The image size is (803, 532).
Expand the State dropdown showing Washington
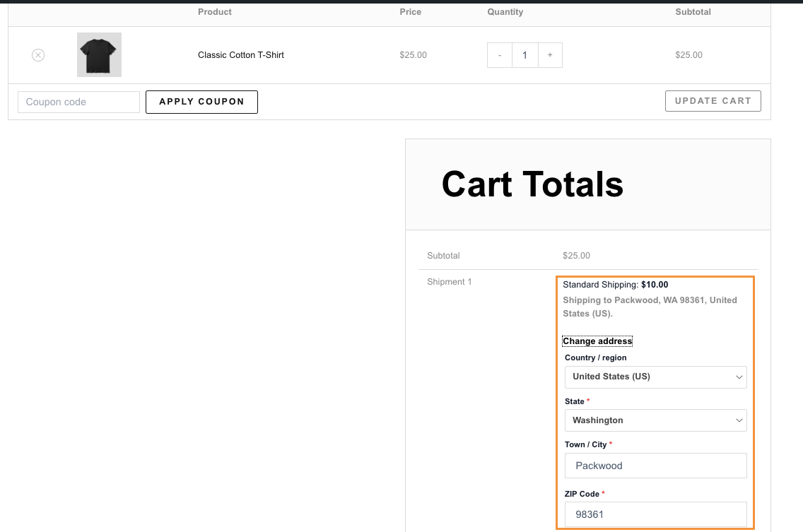[655, 420]
